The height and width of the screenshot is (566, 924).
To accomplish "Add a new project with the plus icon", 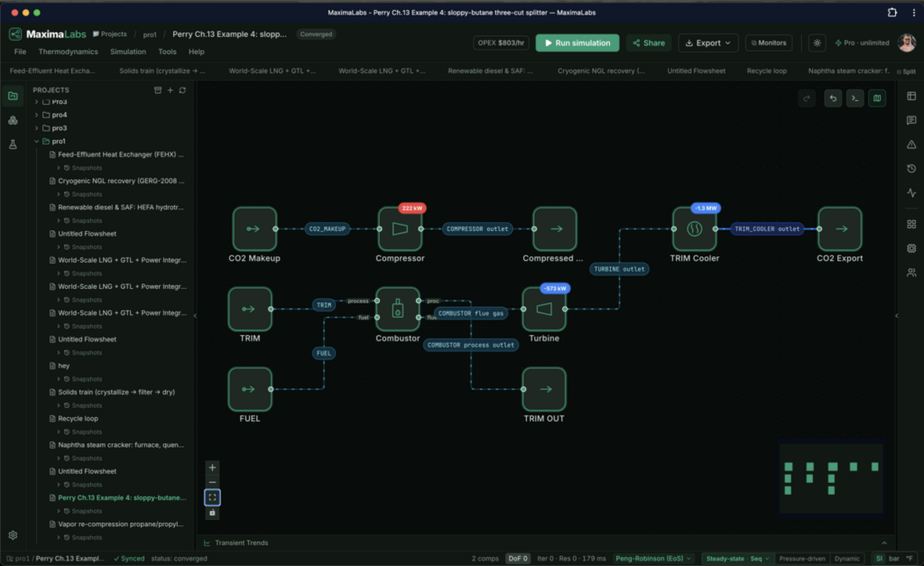I will click(x=171, y=90).
